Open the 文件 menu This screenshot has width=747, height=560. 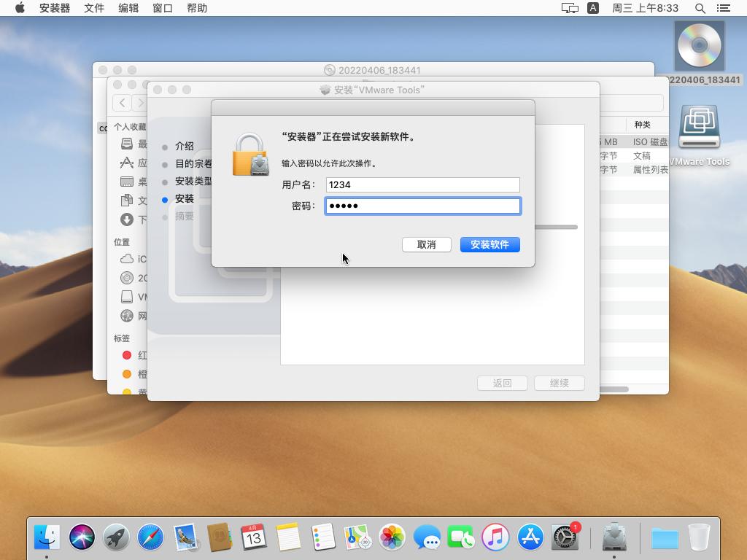click(94, 8)
